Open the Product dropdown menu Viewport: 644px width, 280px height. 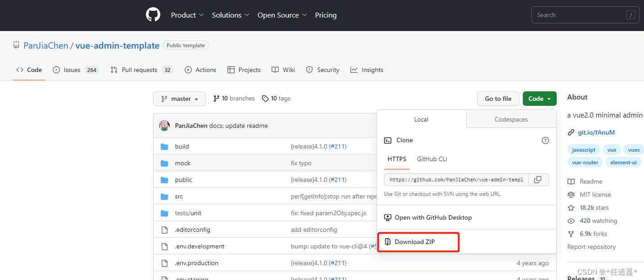point(187,15)
